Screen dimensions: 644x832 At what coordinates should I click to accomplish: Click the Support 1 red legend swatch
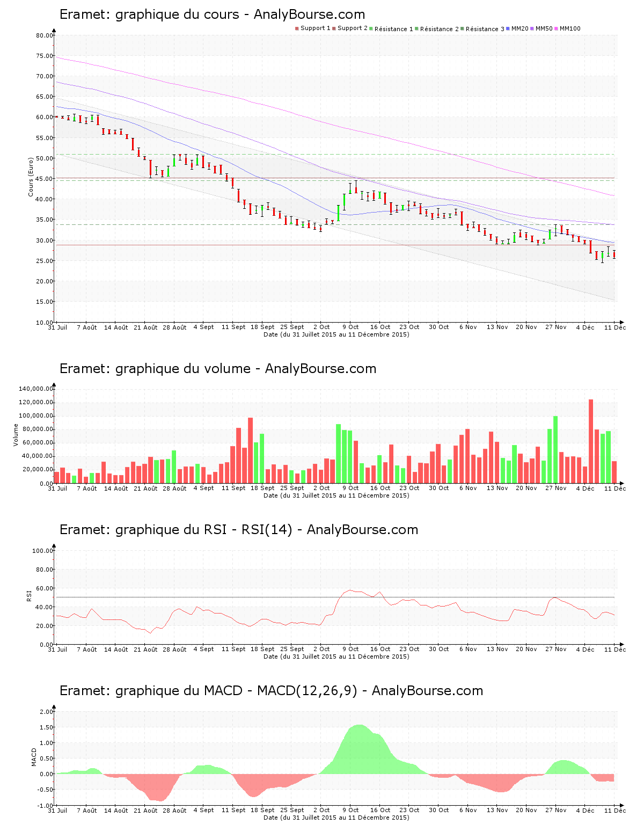pyautogui.click(x=297, y=28)
